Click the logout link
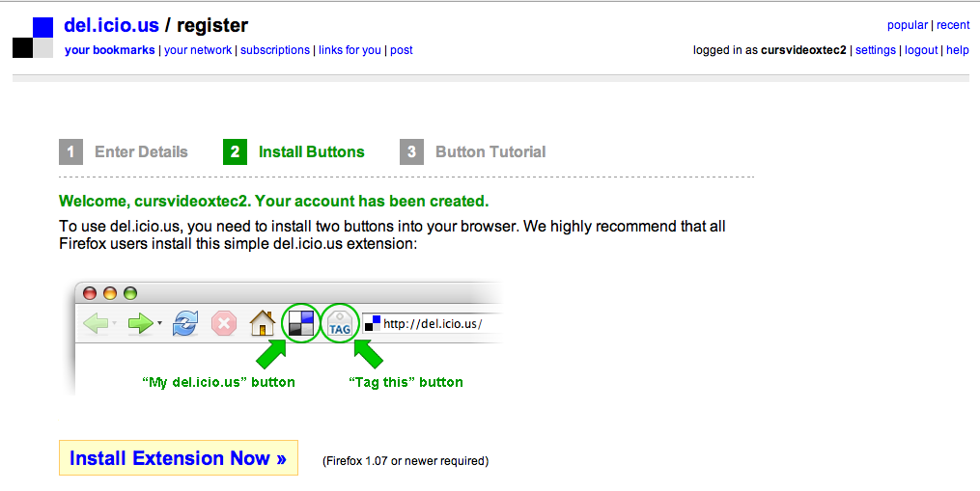 click(921, 50)
